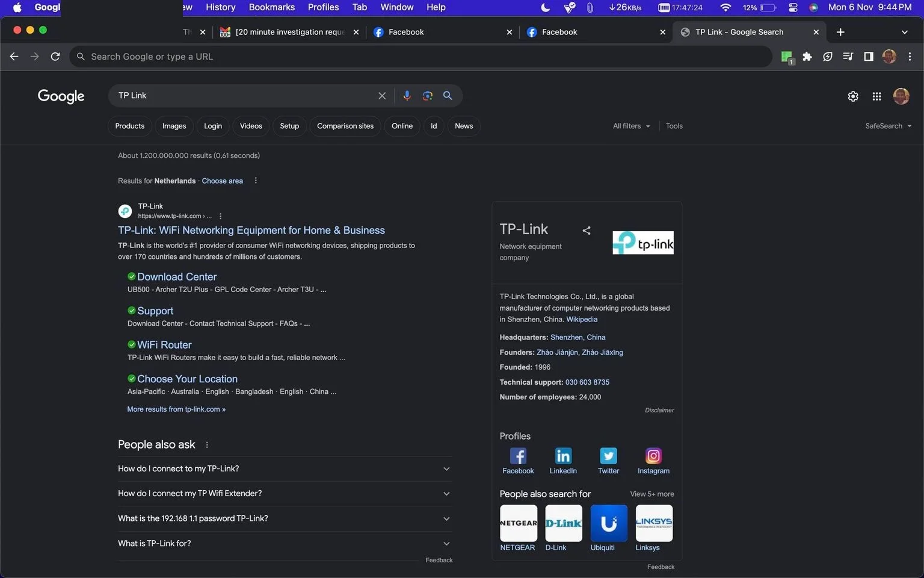Open the Download Center link

[x=177, y=277]
